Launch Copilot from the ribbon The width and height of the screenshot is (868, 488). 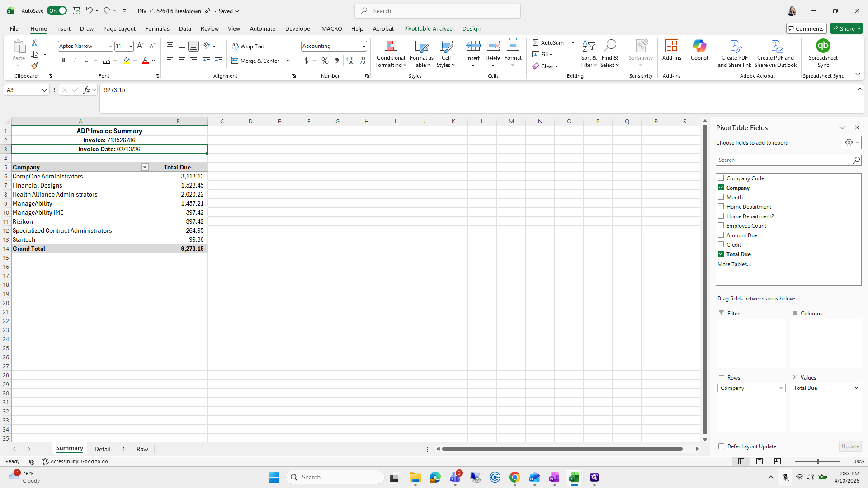coord(699,50)
